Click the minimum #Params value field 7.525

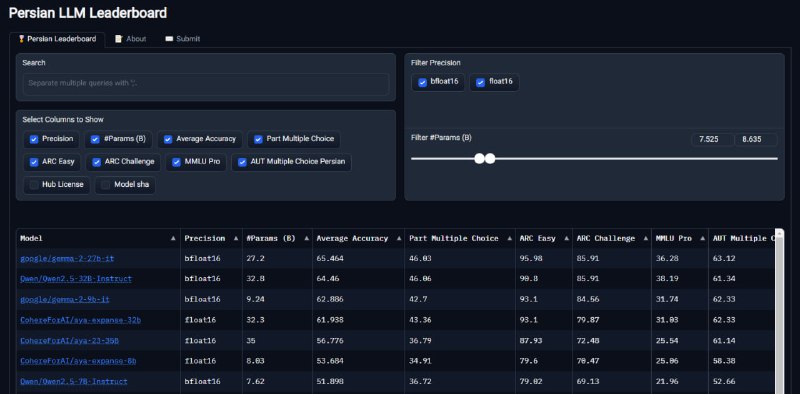(713, 140)
